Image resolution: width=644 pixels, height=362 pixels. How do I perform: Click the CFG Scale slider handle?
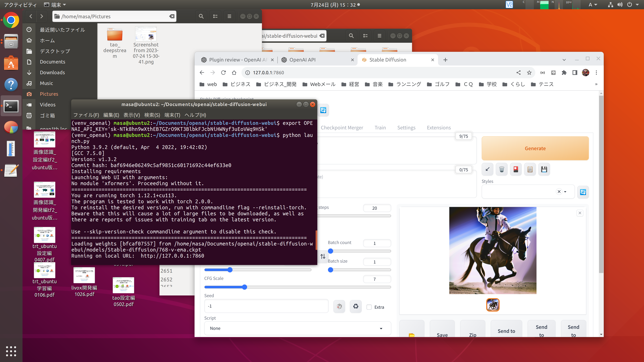tap(245, 287)
